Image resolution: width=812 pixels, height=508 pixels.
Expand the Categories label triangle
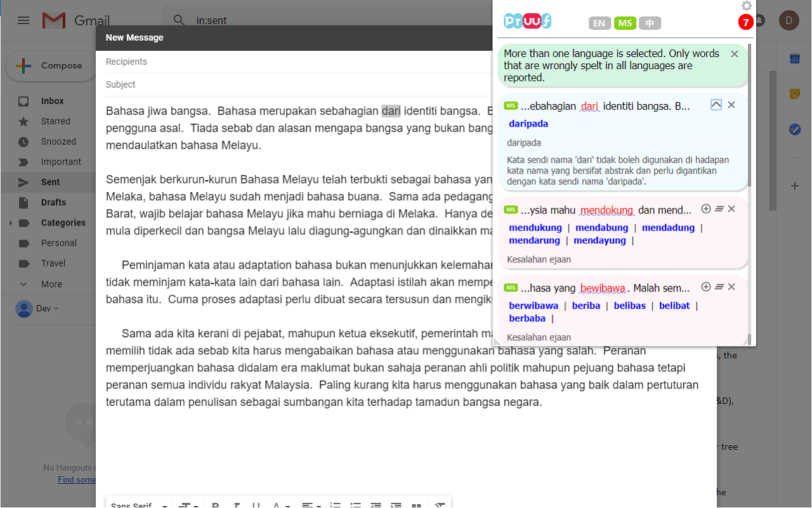(10, 223)
